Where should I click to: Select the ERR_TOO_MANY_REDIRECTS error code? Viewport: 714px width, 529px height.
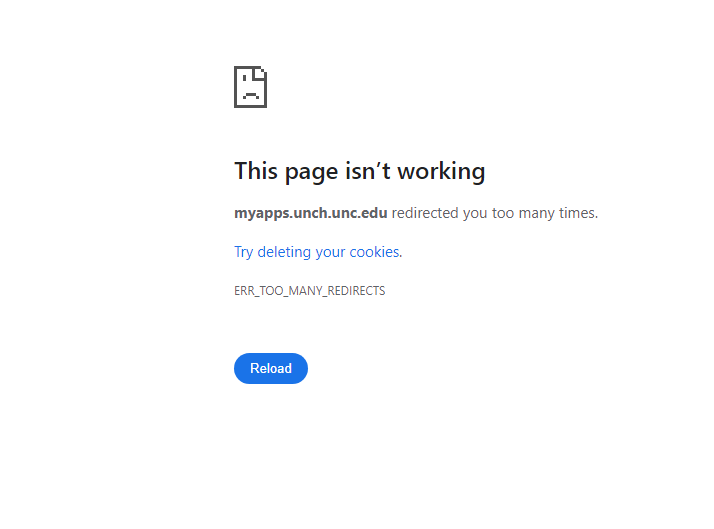point(310,291)
